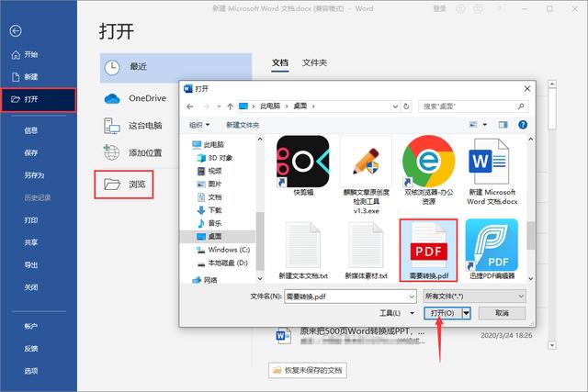Select 图片 (Pictures) in navigation tree

pyautogui.click(x=209, y=184)
